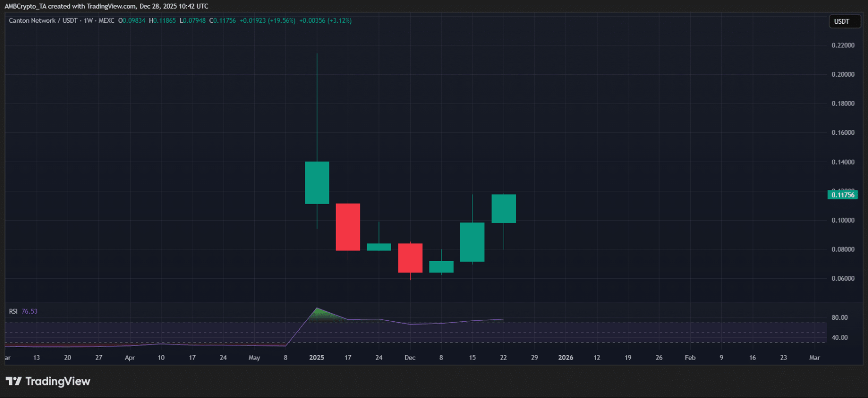Click the RSI 80.00 scale label
The image size is (868, 398).
pyautogui.click(x=839, y=318)
